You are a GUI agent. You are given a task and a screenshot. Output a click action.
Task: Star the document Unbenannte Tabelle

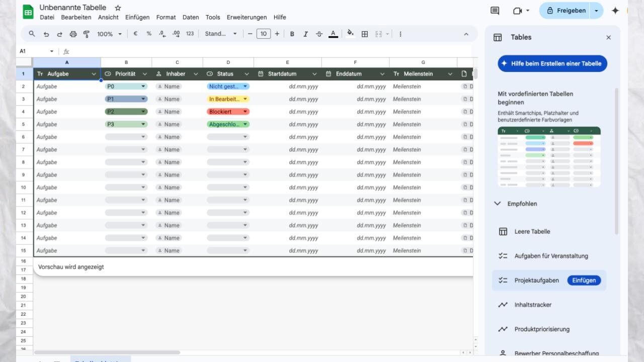[x=118, y=8]
